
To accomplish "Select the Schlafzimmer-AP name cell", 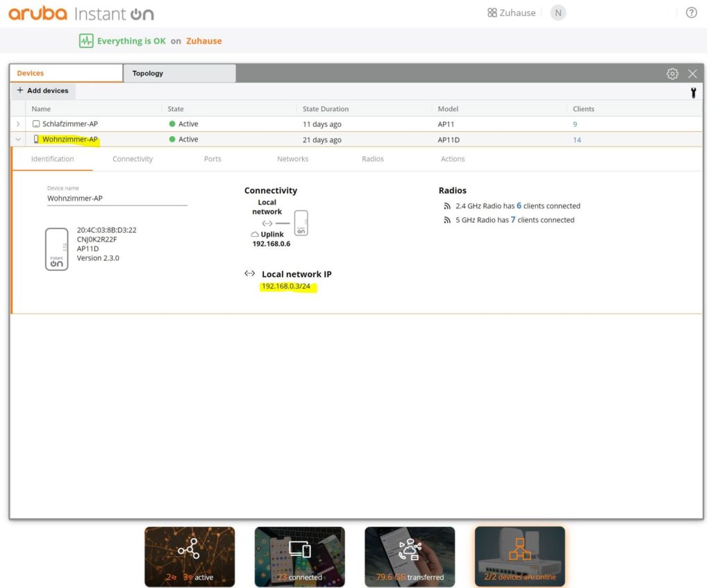I will click(x=70, y=124).
